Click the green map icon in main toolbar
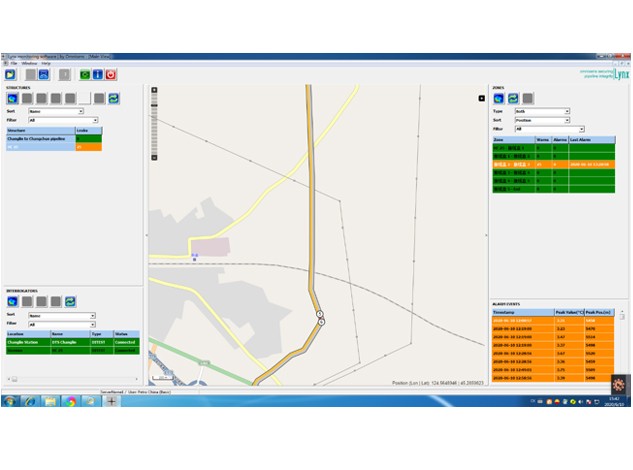633x470 pixels. (85, 74)
